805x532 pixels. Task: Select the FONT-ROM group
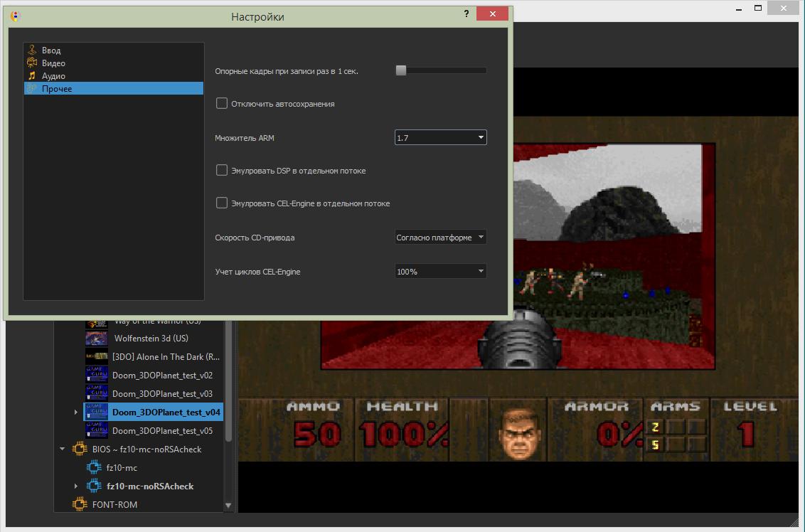pyautogui.click(x=114, y=504)
